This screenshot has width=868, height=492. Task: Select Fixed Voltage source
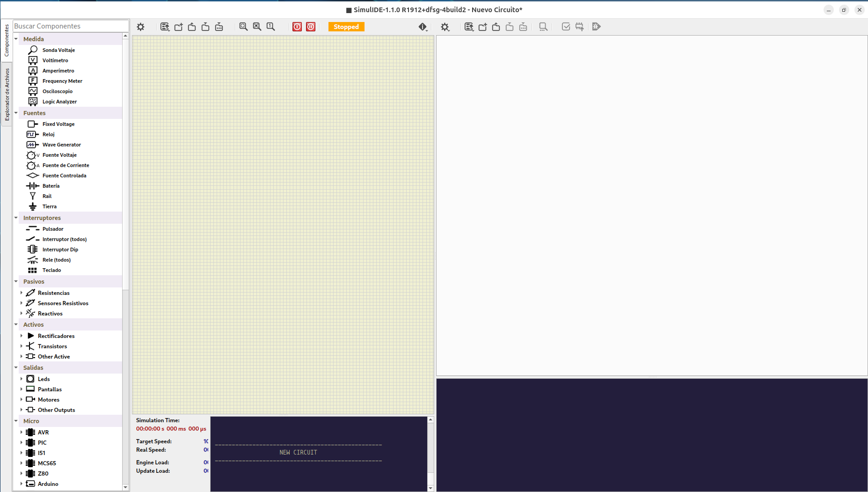58,124
